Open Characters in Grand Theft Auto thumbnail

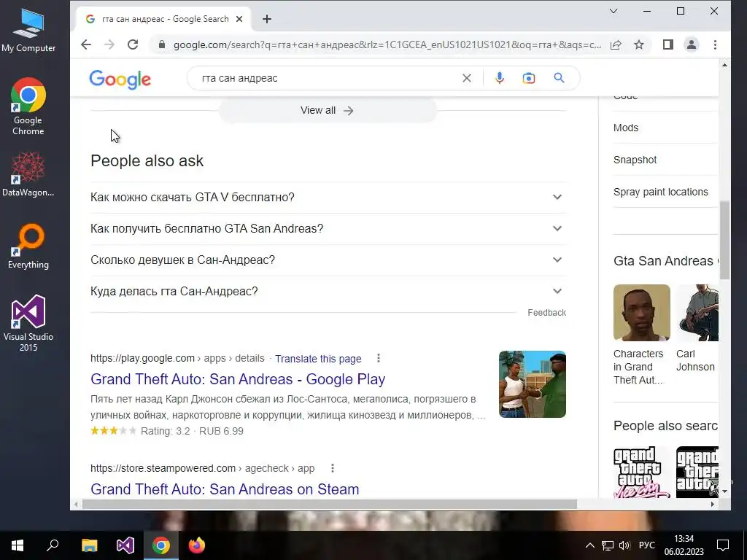(x=642, y=313)
